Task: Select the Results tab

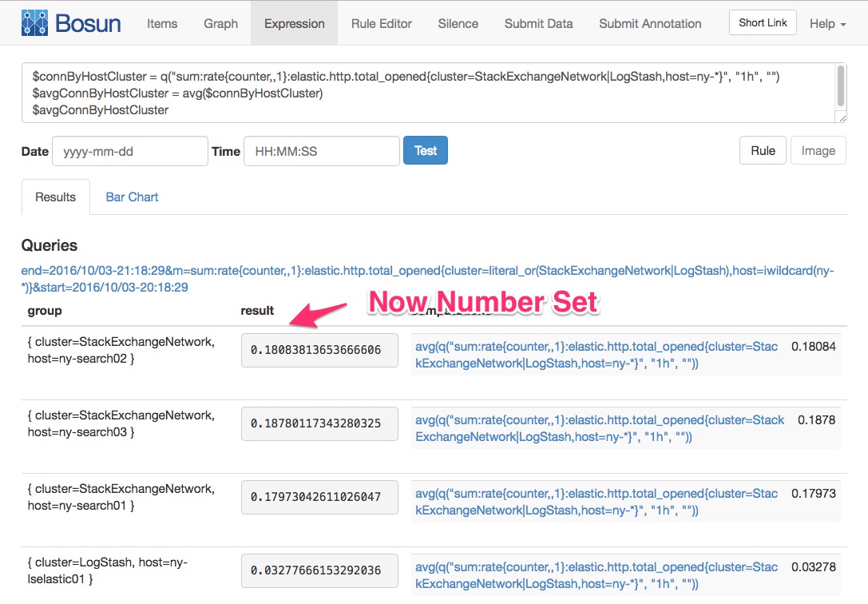Action: pos(55,197)
